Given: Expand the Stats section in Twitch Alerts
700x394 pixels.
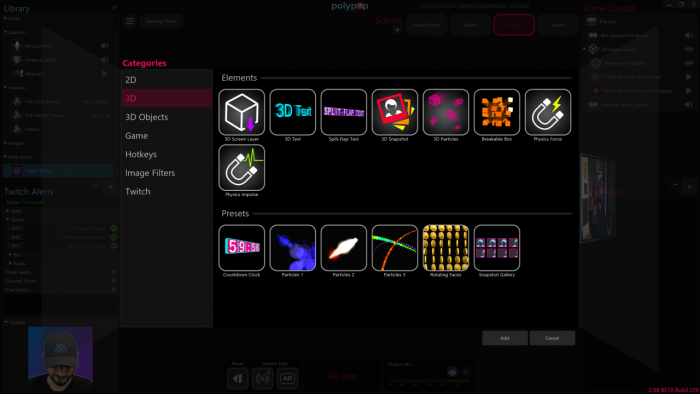Looking at the screenshot, I should (x=8, y=211).
